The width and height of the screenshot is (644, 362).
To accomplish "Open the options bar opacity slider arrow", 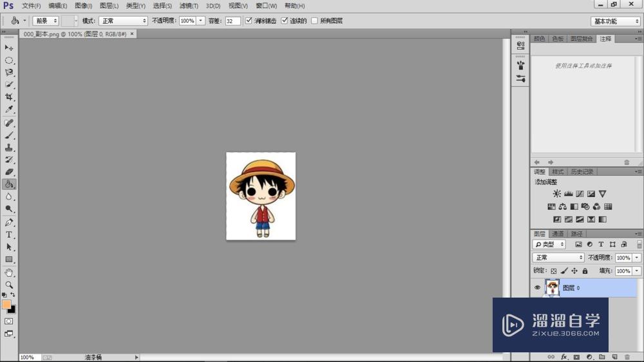I will pos(201,21).
